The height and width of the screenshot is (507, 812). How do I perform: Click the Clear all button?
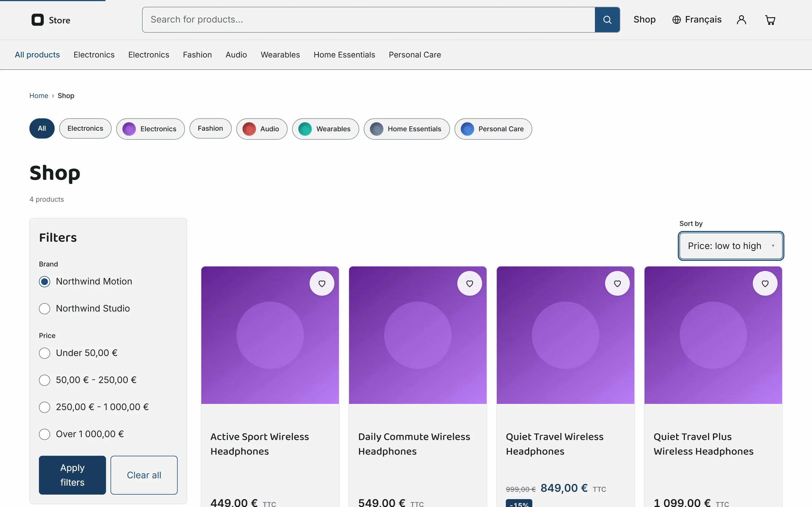(144, 475)
